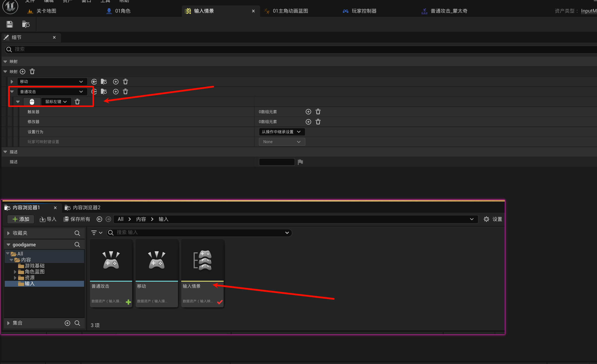Screen dimensions: 597x364
Task: Open the 从操作中继承设置 dropdown
Action: (282, 132)
